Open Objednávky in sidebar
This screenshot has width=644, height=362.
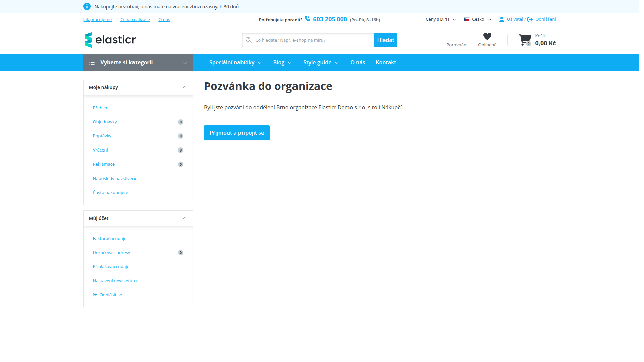[105, 122]
